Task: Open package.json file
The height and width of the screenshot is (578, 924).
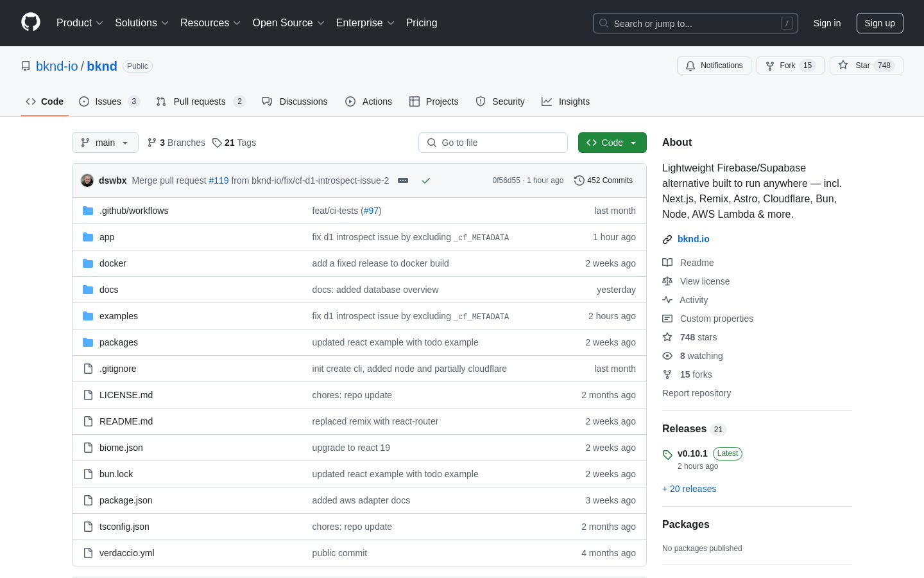Action: pyautogui.click(x=126, y=500)
